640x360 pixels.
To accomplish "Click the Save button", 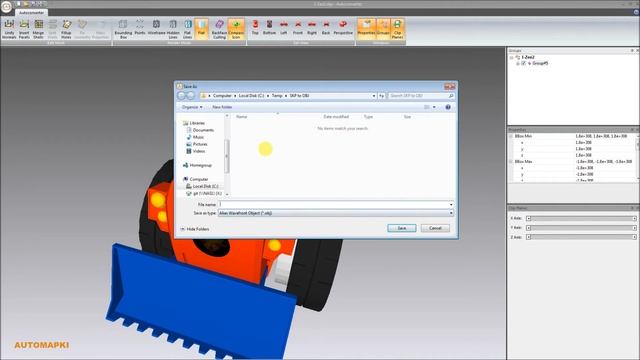I will (x=402, y=228).
